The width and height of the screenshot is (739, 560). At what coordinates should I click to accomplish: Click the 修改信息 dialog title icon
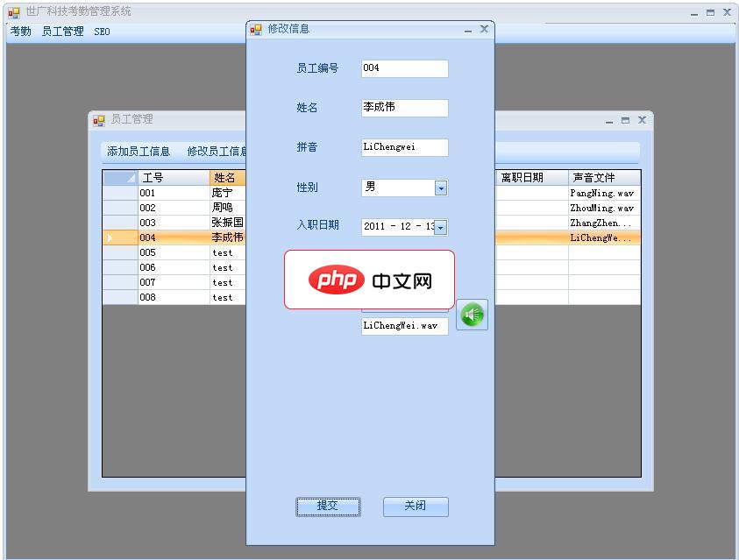(256, 30)
